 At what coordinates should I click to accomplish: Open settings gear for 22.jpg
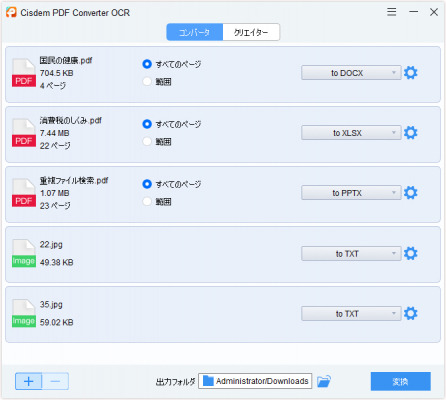tap(410, 253)
